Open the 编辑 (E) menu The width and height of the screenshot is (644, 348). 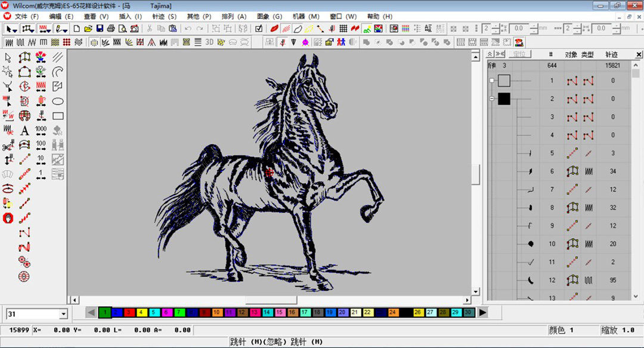point(61,17)
